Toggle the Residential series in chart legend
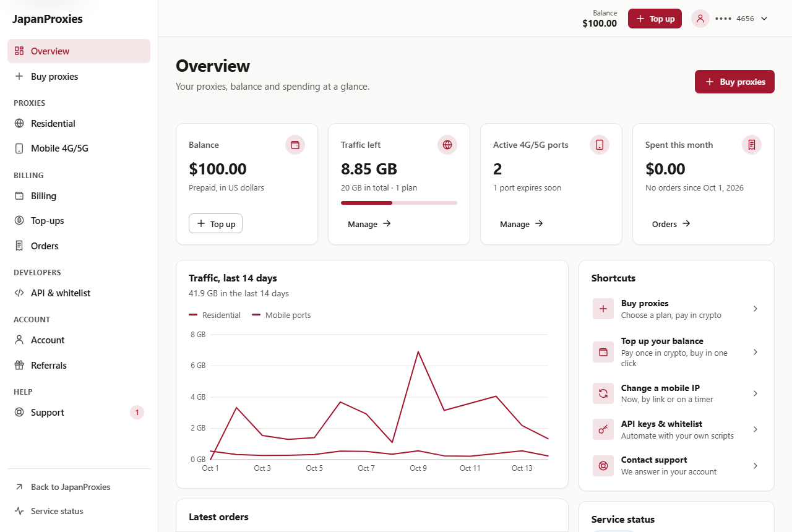The width and height of the screenshot is (792, 532). click(215, 315)
